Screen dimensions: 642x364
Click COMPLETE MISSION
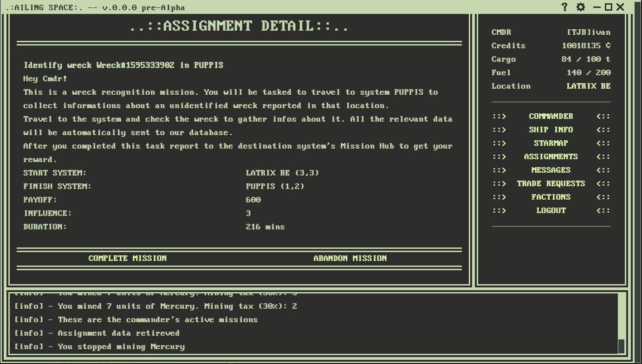tap(128, 258)
